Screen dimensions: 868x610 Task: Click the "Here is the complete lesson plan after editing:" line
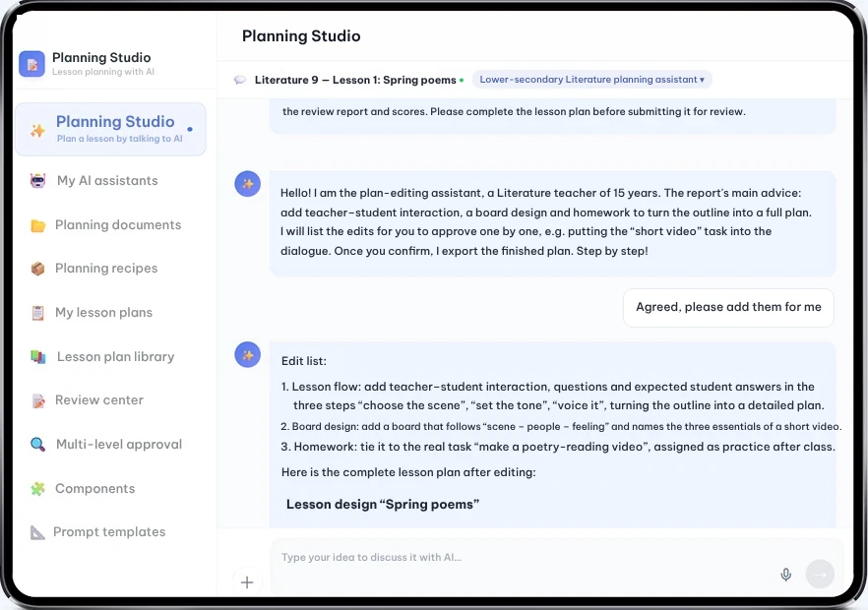[x=408, y=472]
